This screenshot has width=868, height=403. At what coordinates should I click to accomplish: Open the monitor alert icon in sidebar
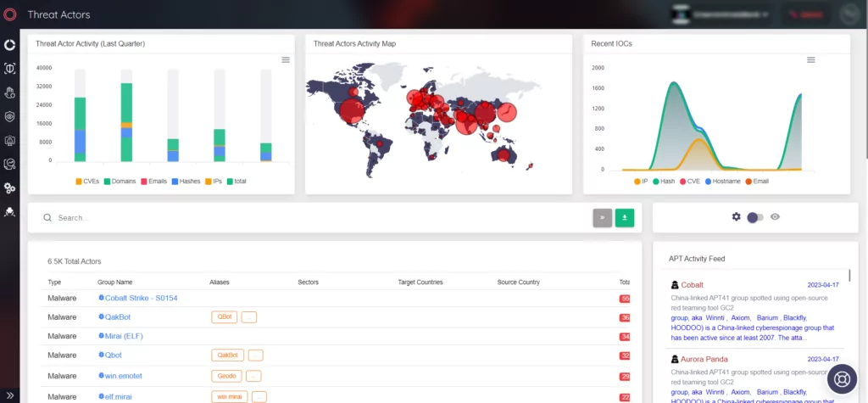pyautogui.click(x=9, y=140)
